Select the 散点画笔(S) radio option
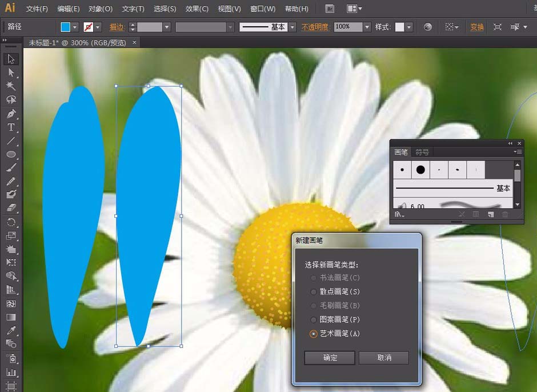This screenshot has height=392, width=537. pos(313,291)
